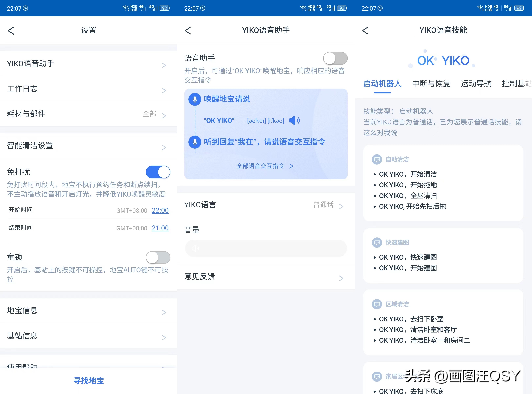Tap the speaker icon on the volume bar
532x394 pixels.
click(195, 248)
